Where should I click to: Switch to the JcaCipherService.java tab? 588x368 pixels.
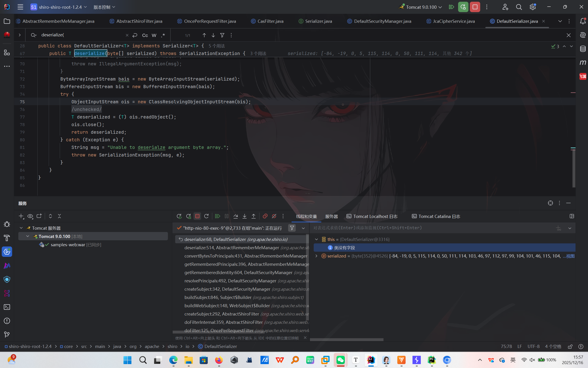click(x=453, y=21)
